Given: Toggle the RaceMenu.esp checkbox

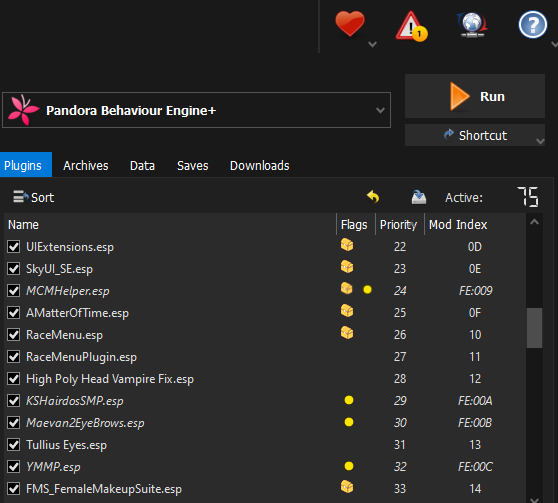Looking at the screenshot, I should [x=14, y=335].
